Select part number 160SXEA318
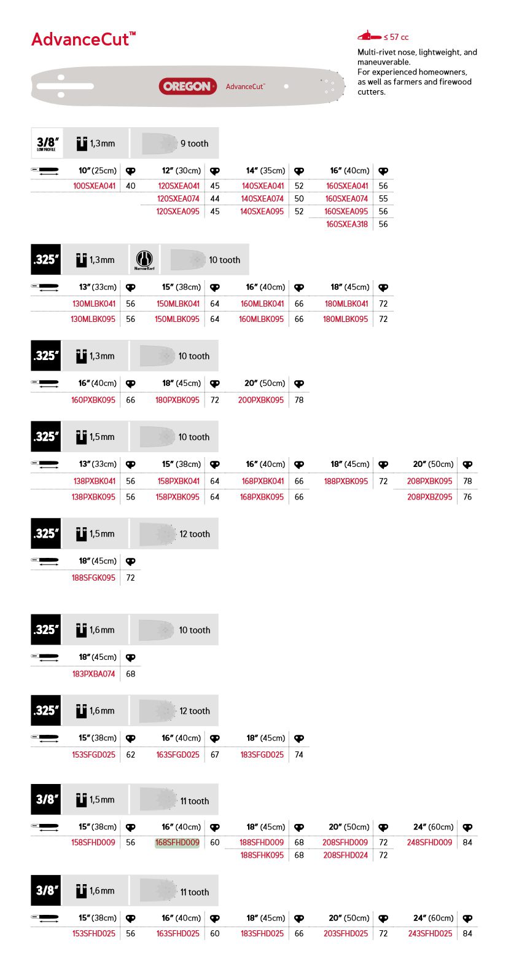Screen dimensions: 522x980 (347, 224)
